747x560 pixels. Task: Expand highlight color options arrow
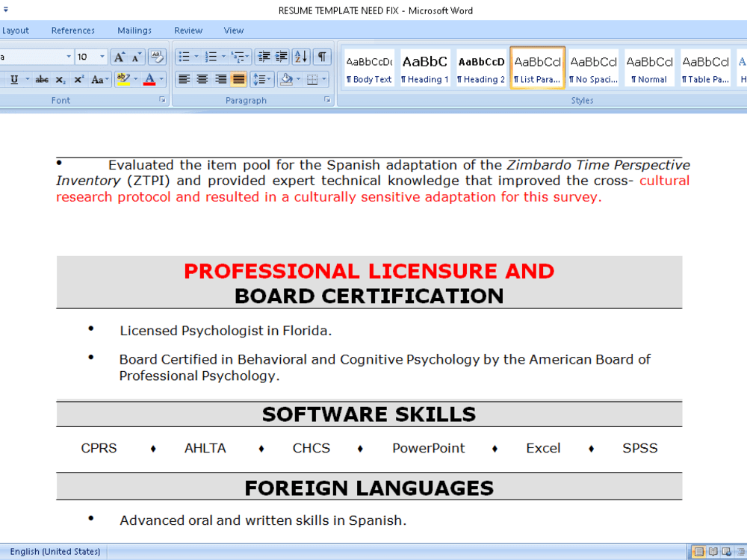(136, 80)
